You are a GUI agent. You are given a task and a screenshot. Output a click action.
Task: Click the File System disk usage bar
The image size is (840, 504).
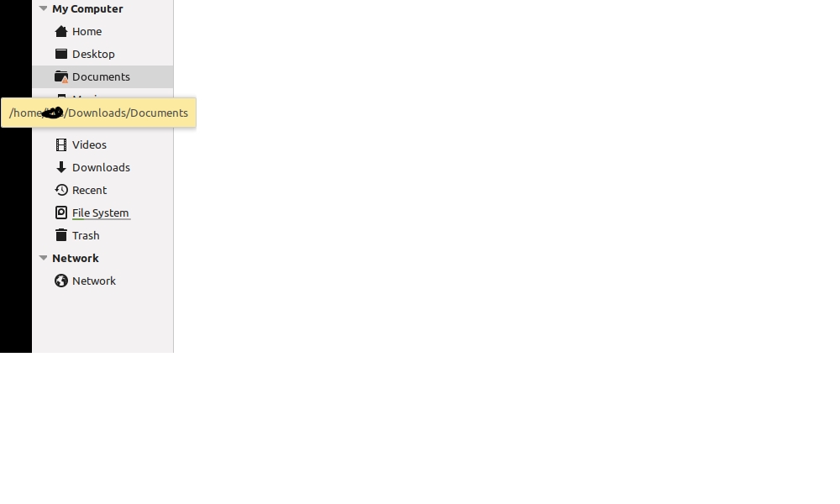pos(102,219)
